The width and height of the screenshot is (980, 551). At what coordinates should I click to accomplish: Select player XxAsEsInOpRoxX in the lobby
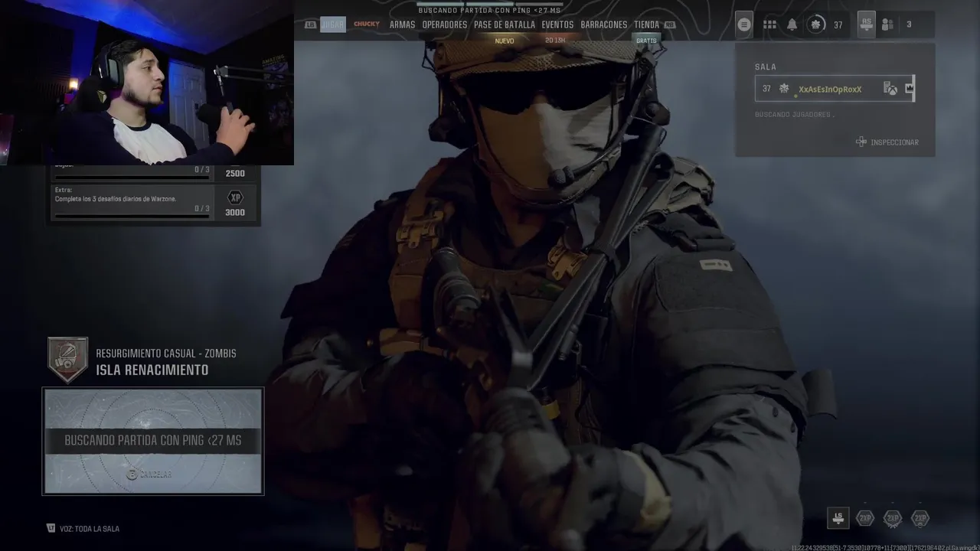tap(835, 89)
